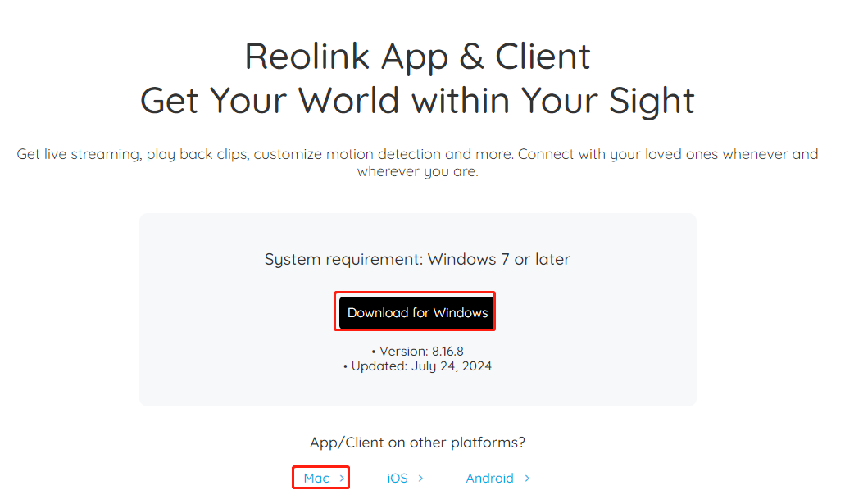This screenshot has width=845, height=504.
Task: Click the Download for Windows button
Action: pos(414,311)
